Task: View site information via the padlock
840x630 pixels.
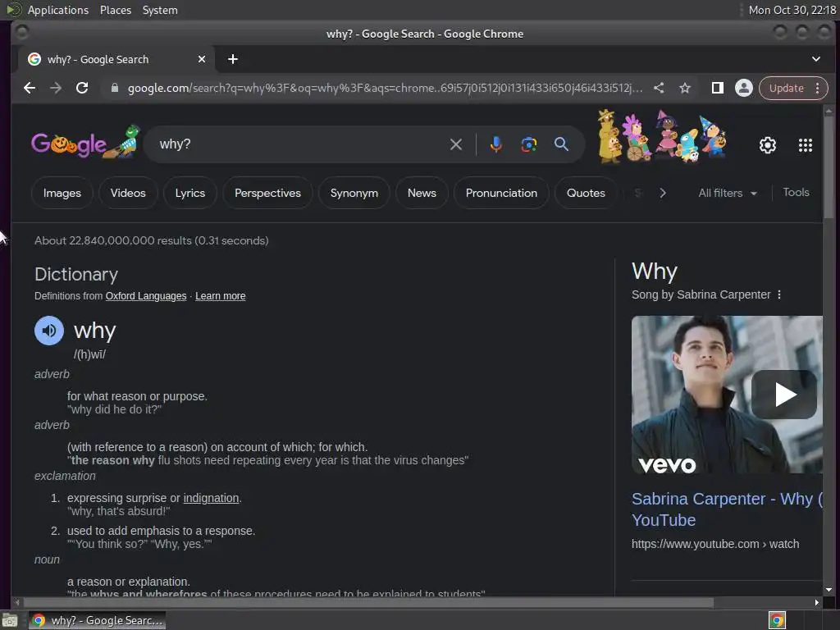Action: [x=114, y=88]
